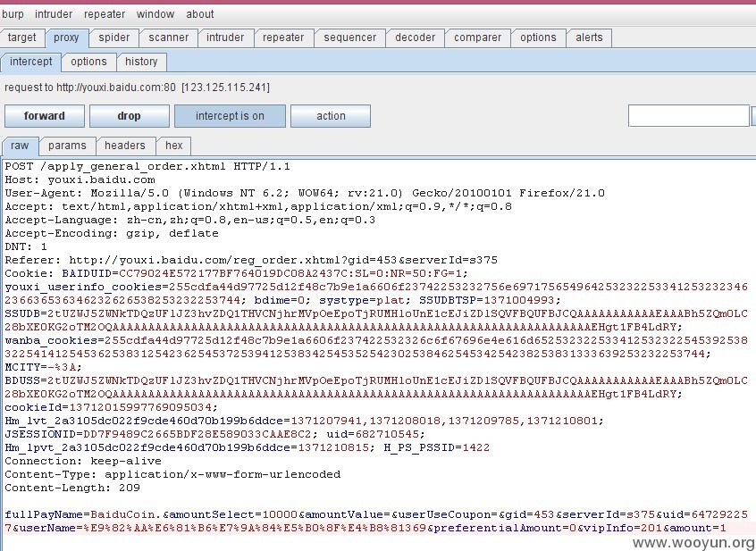Viewport: 756px width, 551px height.
Task: Switch to the params view tab
Action: click(x=67, y=146)
